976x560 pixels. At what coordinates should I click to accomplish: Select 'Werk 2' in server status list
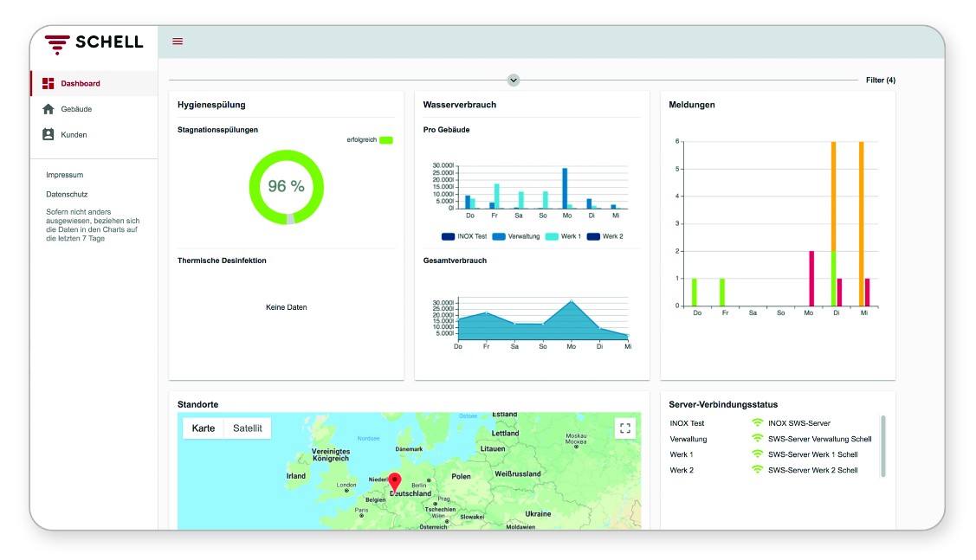click(x=682, y=470)
